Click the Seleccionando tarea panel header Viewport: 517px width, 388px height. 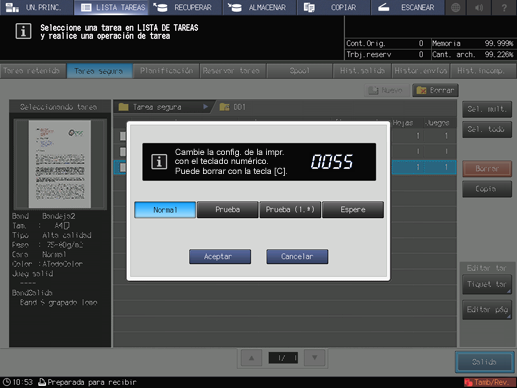[59, 107]
